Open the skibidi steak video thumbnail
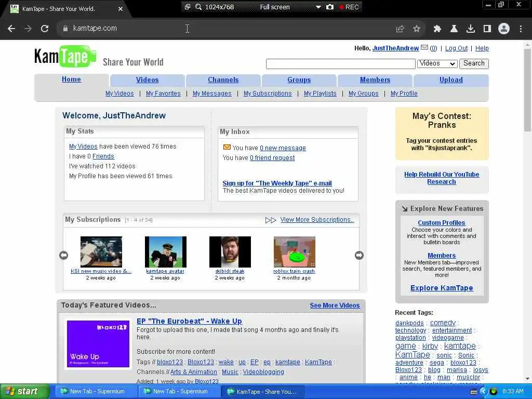532x399 pixels. point(230,252)
